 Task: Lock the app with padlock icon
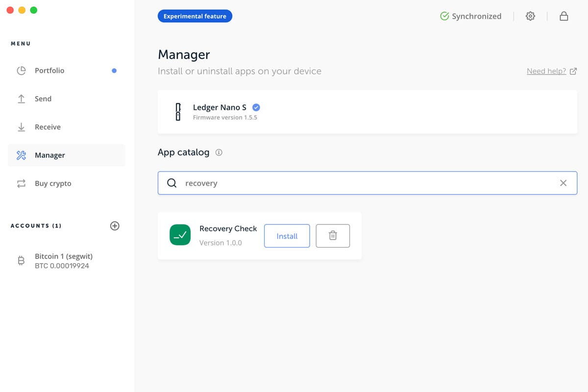click(x=564, y=16)
